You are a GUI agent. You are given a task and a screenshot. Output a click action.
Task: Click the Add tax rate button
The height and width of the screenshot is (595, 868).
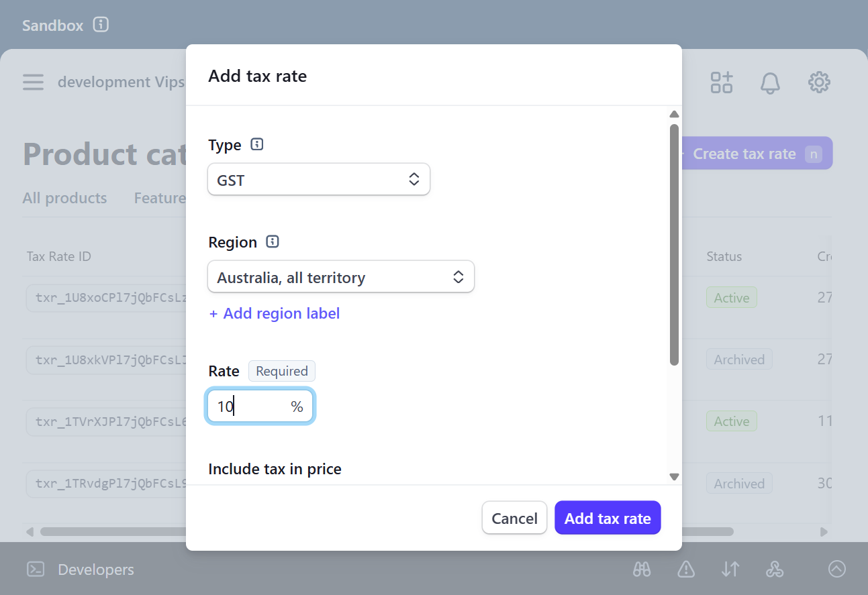click(x=608, y=518)
